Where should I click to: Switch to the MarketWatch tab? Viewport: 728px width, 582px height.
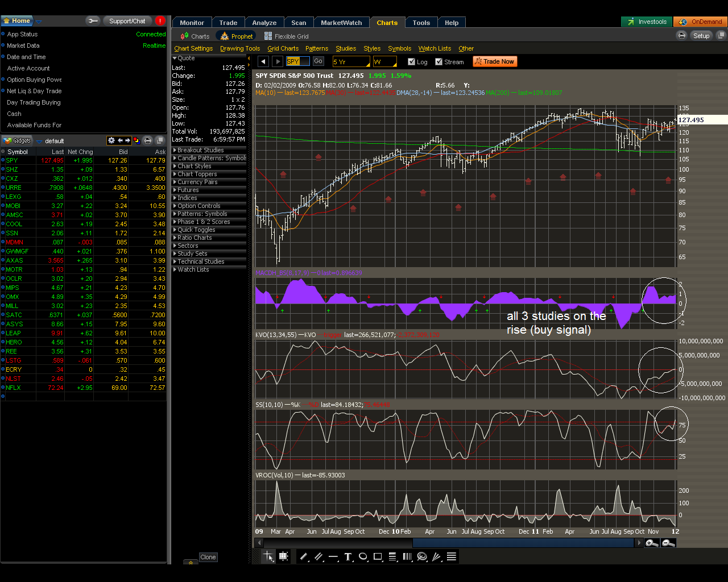tap(341, 23)
